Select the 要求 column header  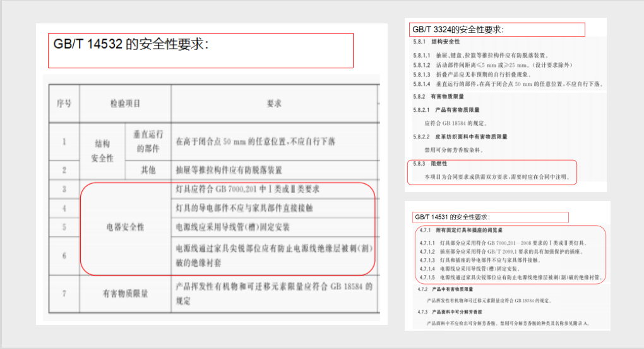[x=273, y=103]
